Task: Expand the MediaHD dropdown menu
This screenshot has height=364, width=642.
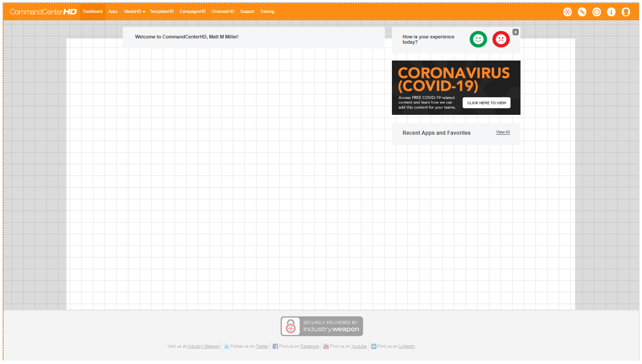Action: coord(135,11)
